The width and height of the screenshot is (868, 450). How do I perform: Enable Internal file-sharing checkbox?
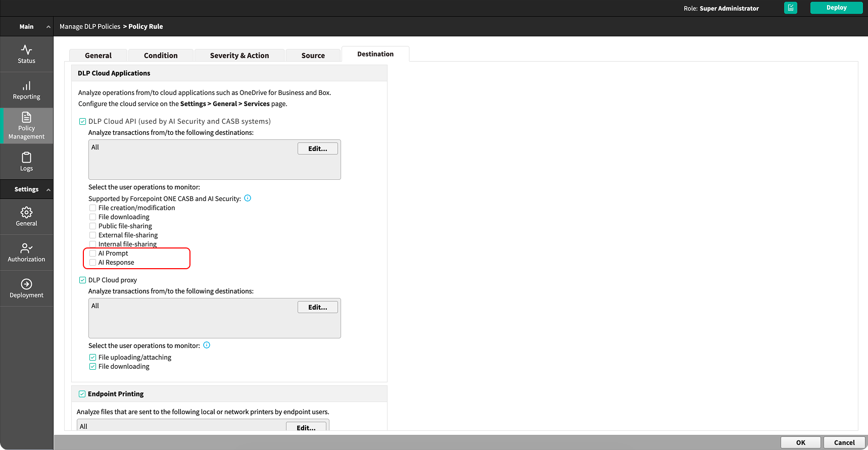coord(92,244)
